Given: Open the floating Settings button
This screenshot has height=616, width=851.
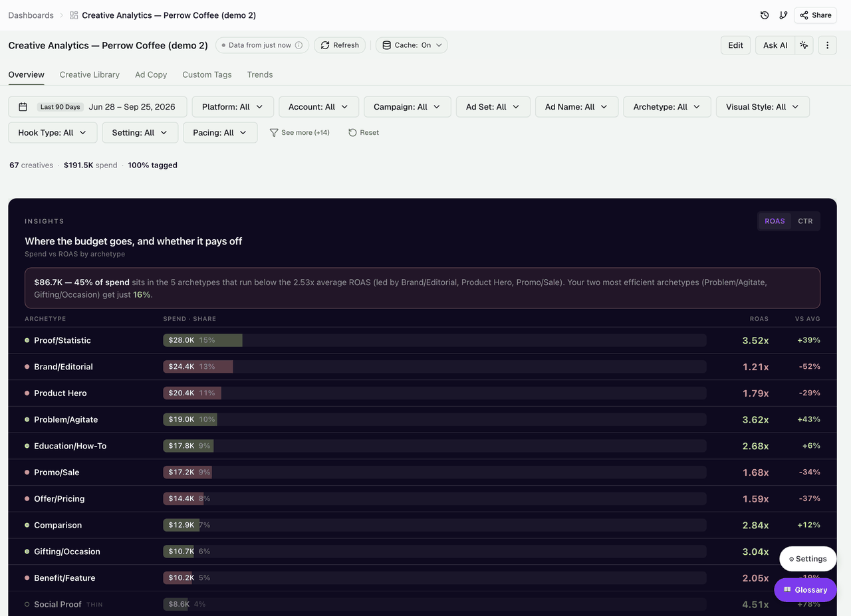Looking at the screenshot, I should pos(808,559).
